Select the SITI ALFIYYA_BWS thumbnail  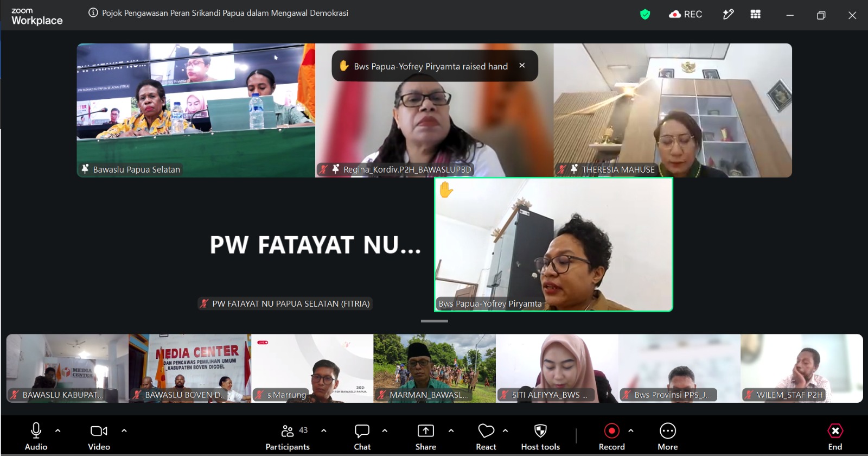557,368
